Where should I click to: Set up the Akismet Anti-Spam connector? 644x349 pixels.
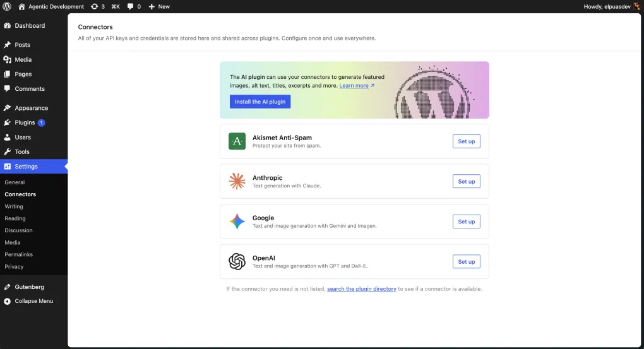466,141
